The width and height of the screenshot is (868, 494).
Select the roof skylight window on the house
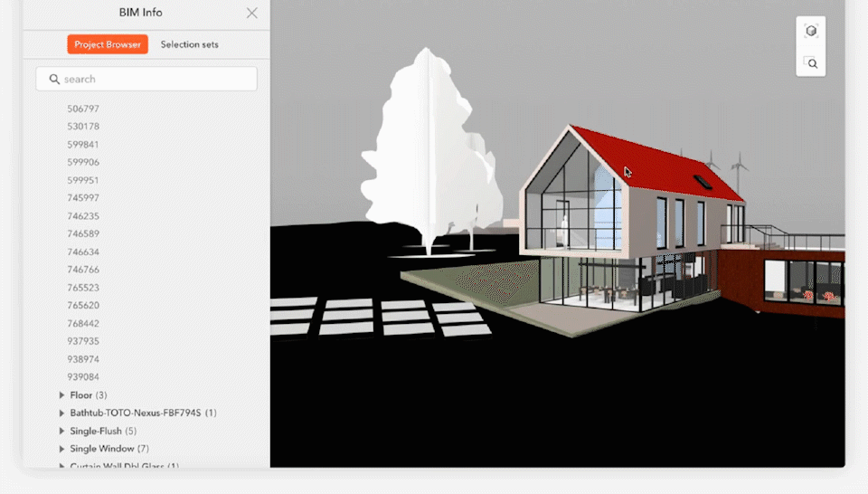click(x=703, y=181)
